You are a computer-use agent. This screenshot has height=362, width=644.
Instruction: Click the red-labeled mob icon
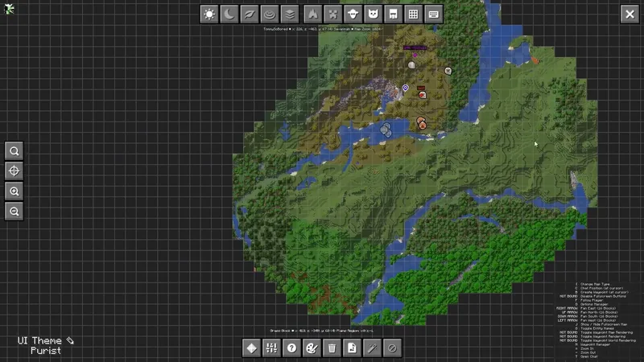(422, 95)
